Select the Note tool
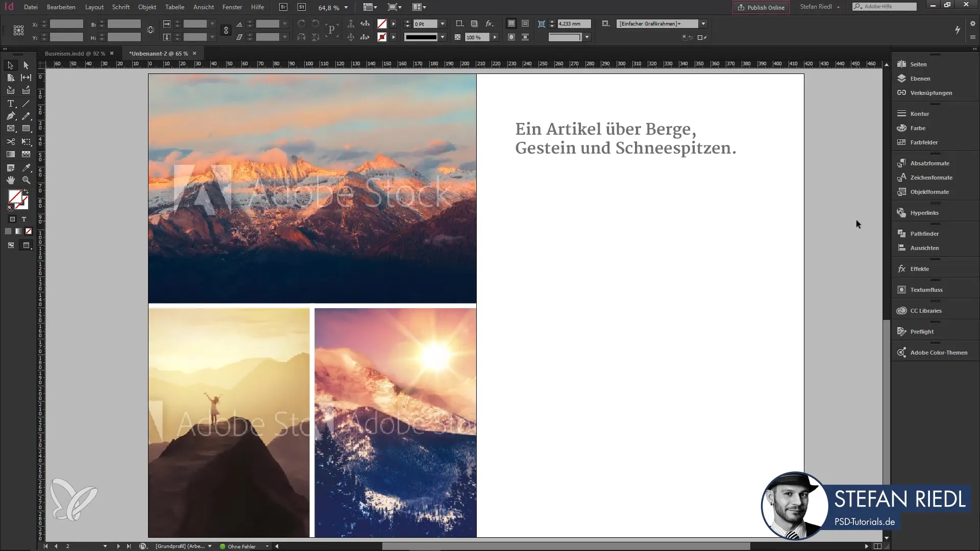Image resolution: width=980 pixels, height=551 pixels. coord(10,167)
